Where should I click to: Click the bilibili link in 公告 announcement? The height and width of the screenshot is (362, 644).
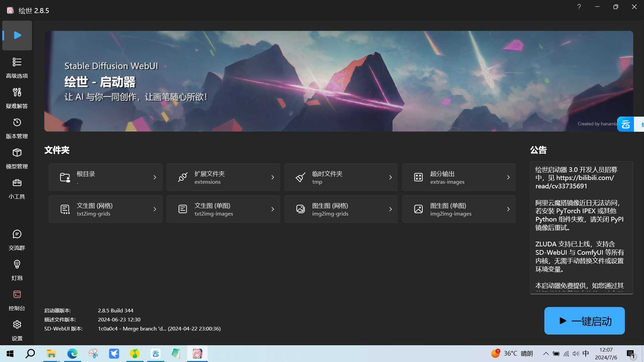click(x=575, y=182)
